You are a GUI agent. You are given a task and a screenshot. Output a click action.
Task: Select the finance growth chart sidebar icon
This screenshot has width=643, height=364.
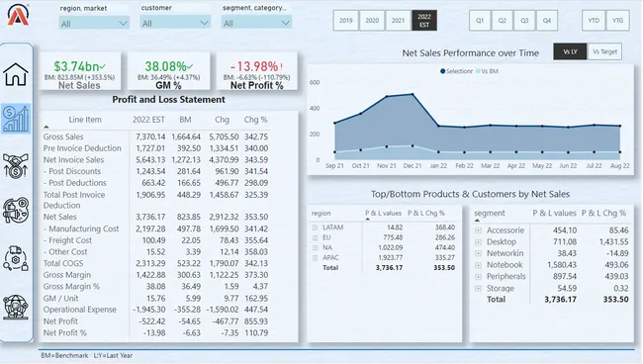16,119
